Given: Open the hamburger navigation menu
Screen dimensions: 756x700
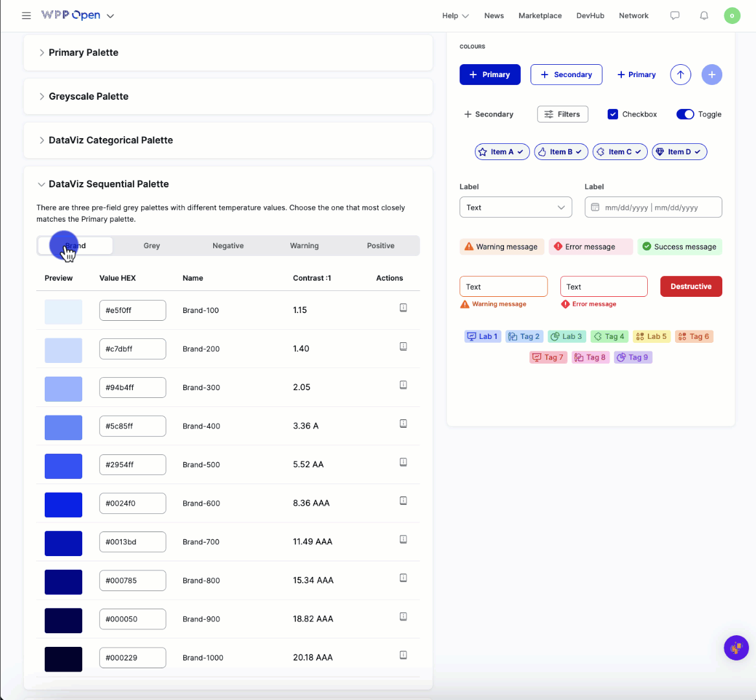Looking at the screenshot, I should coord(27,16).
